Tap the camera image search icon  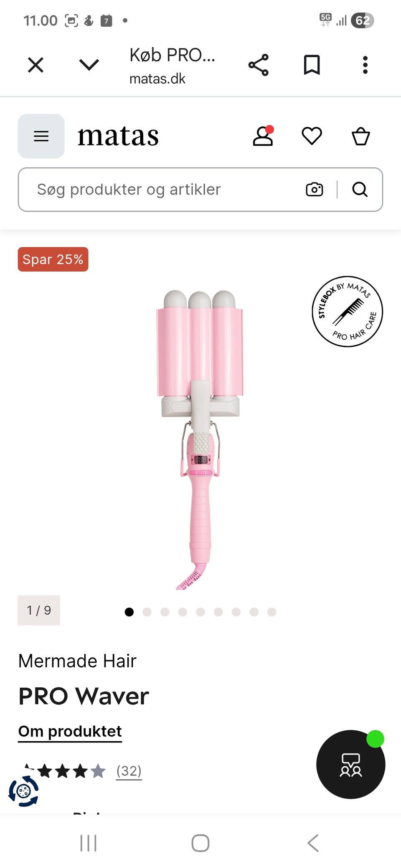314,189
